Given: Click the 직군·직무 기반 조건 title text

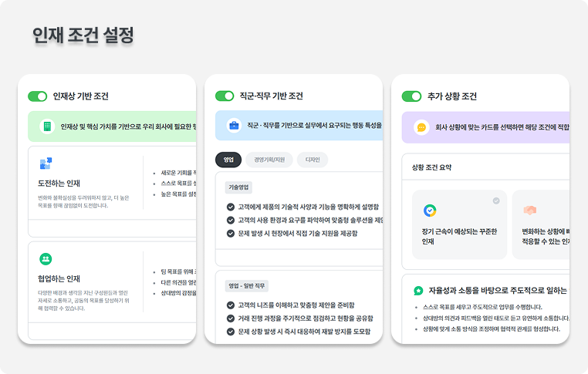Looking at the screenshot, I should click(x=271, y=96).
